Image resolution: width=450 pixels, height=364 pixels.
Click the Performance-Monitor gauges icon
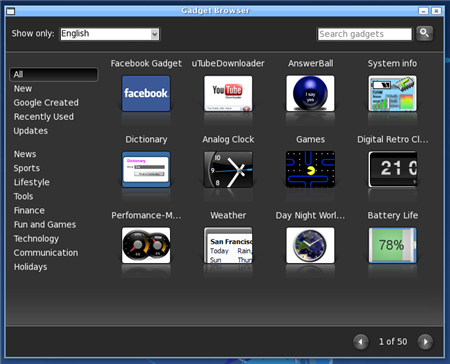click(x=146, y=245)
